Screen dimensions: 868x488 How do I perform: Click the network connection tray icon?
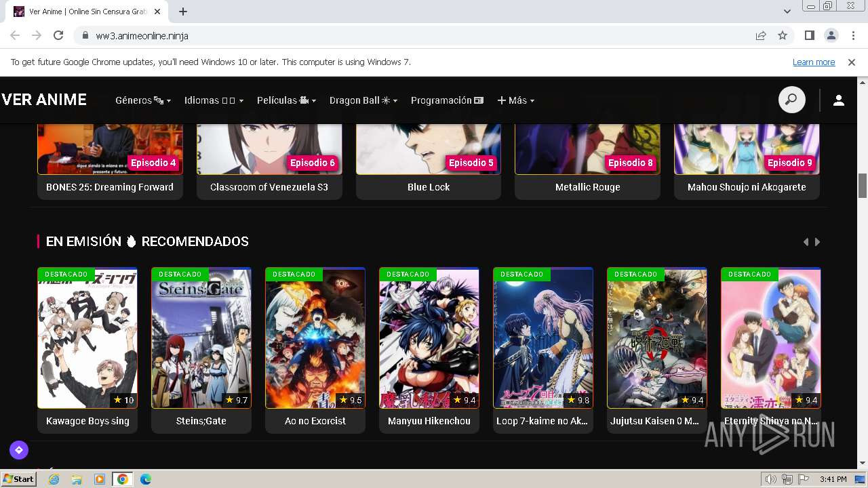(x=787, y=479)
